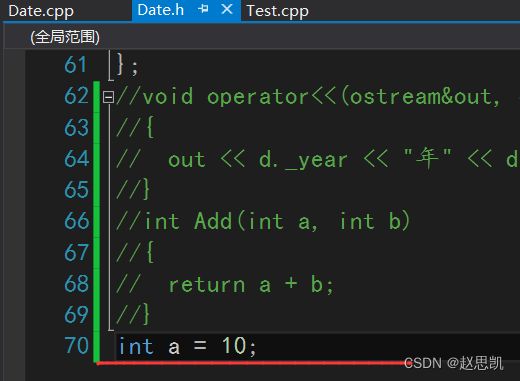
Task: Click the 'out << d._year' comment line
Action: [318, 159]
